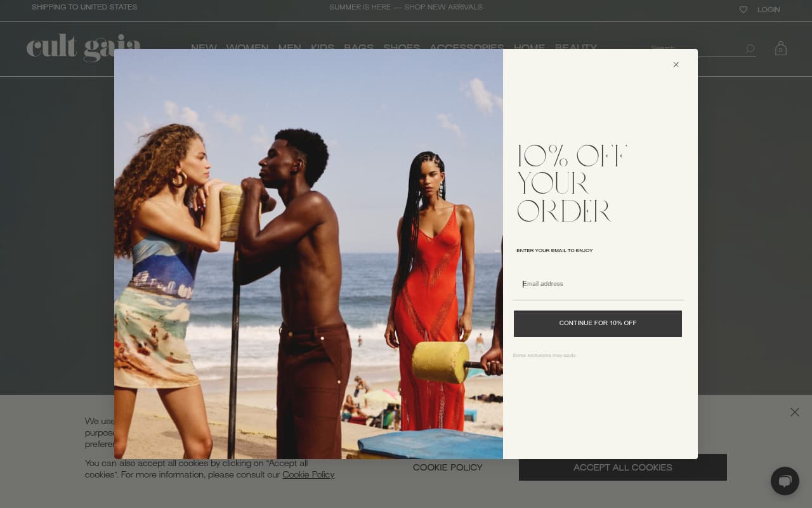
Task: Click the Email address field
Action: click(x=598, y=284)
